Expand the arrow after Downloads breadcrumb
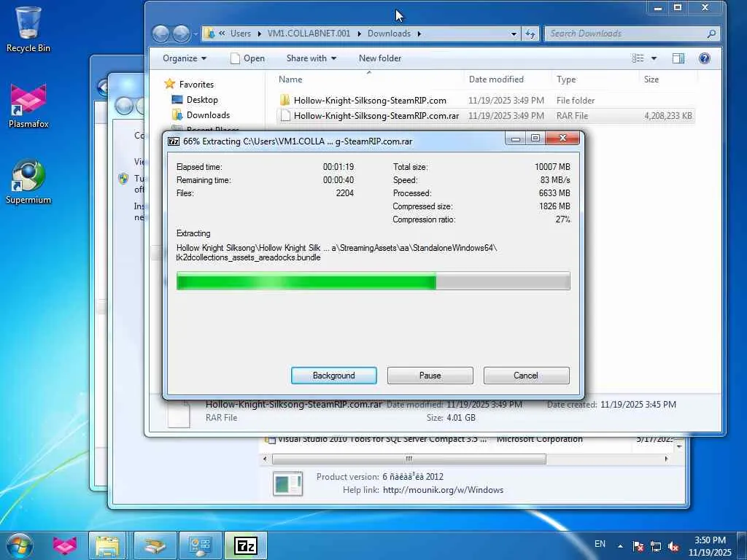 (419, 34)
